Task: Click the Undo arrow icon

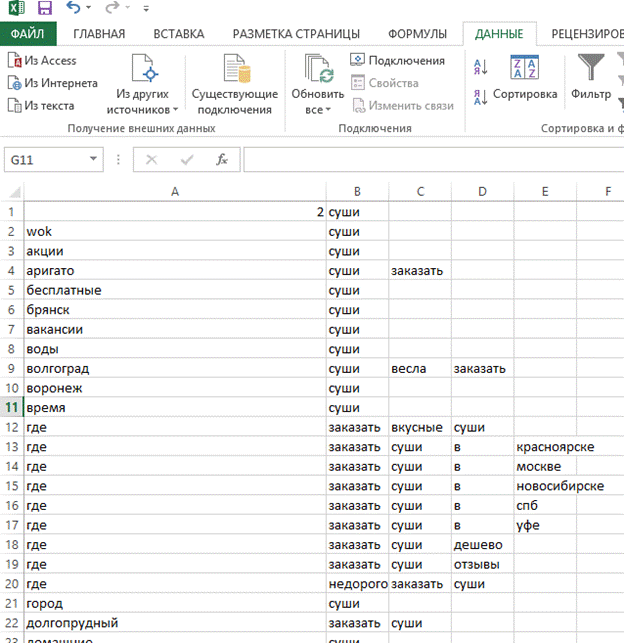Action: [73, 7]
